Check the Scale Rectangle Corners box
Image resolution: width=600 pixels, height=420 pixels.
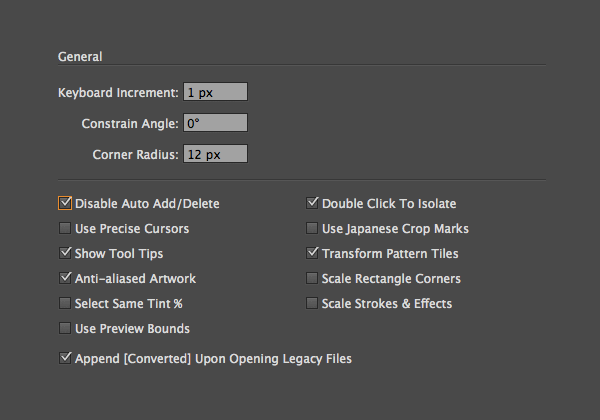click(313, 278)
